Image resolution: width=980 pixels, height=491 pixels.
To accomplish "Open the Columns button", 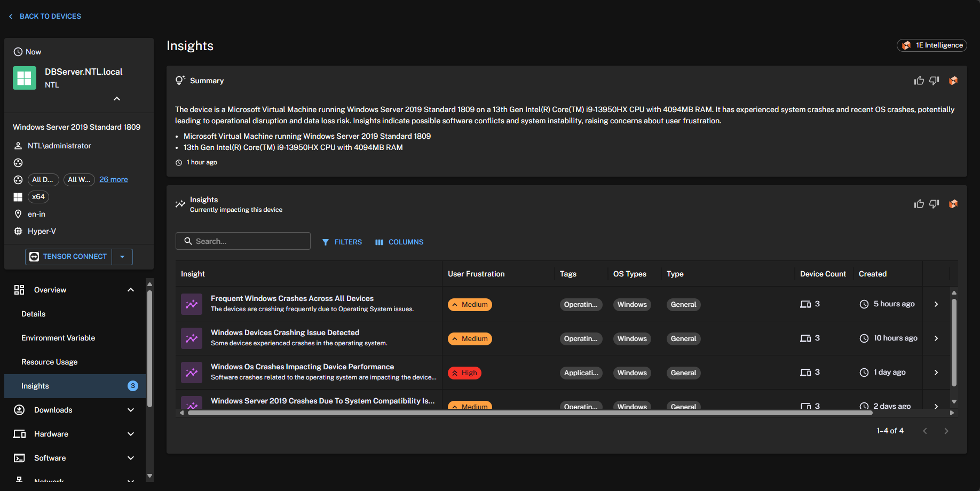I will click(399, 242).
